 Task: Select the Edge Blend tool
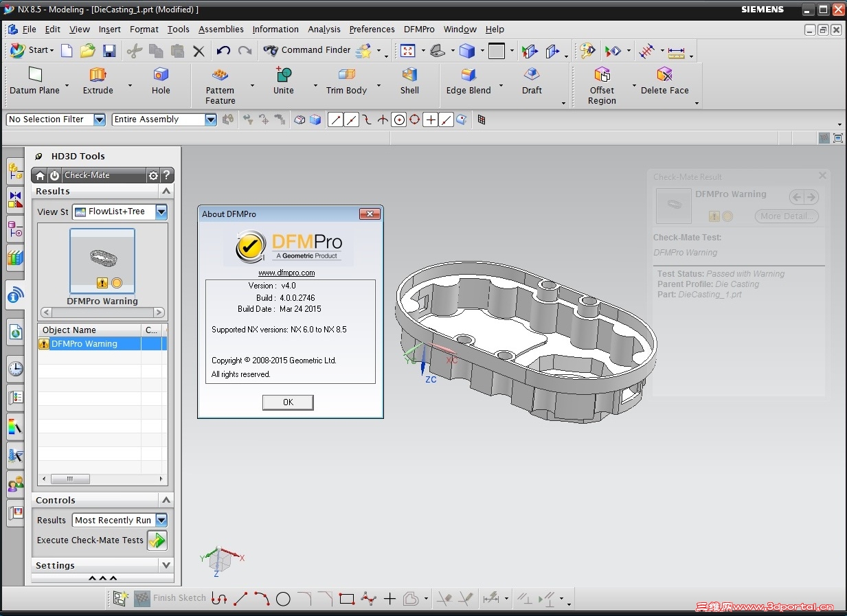click(x=468, y=81)
